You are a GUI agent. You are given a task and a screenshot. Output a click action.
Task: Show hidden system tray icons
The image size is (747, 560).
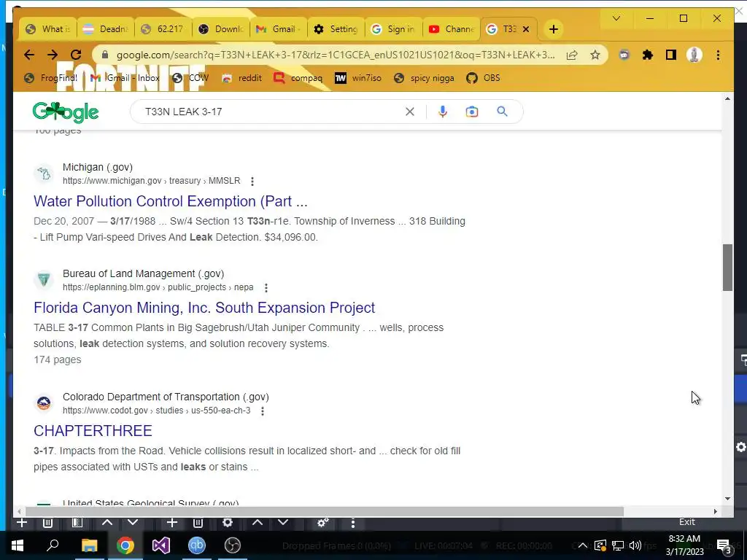[x=583, y=545]
